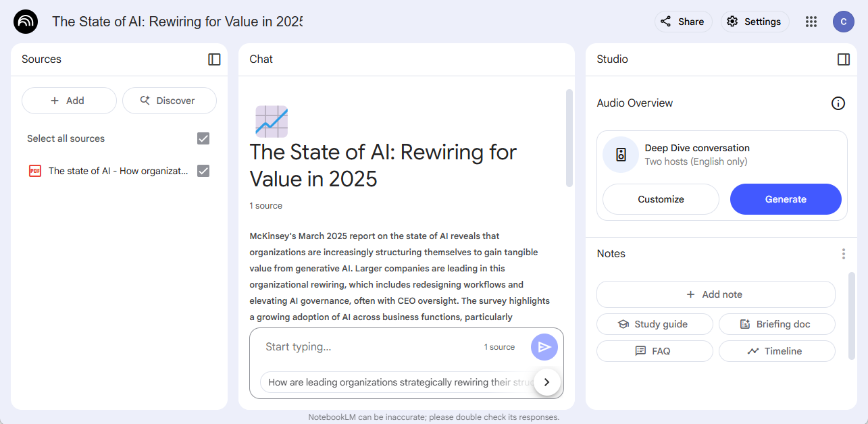Screen dimensions: 868x424
Task: Click the Deep Dive conversation label
Action: pyautogui.click(x=697, y=148)
